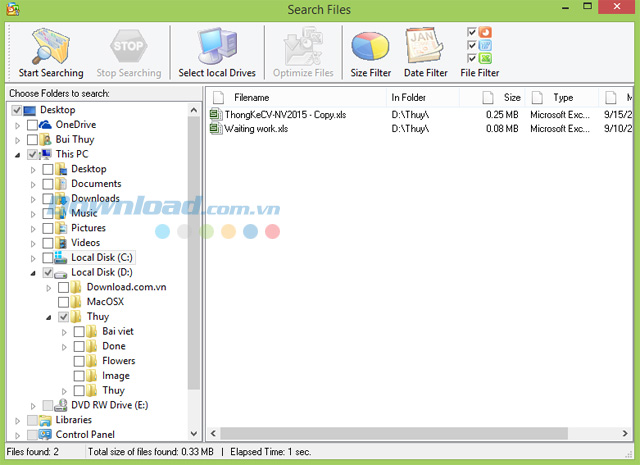Click the horizontal scrollbar thumb in results
This screenshot has width=640, height=465.
394,433
